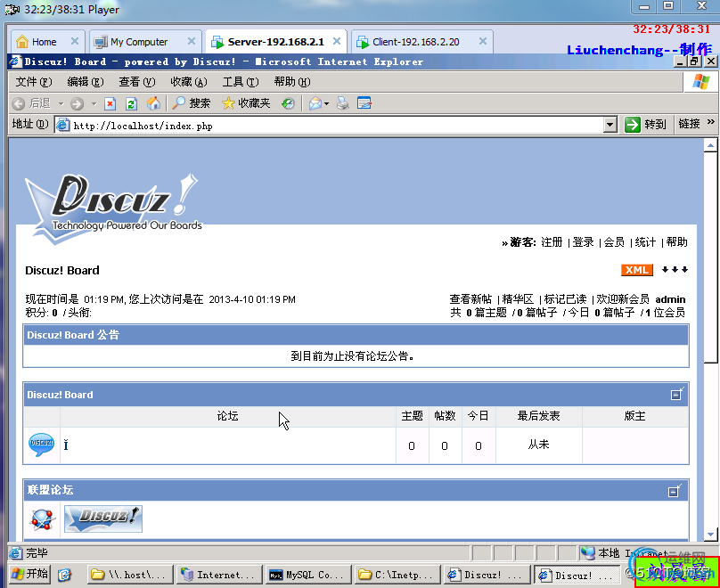Collapse the Discuz! Board category section
Screen dimensions: 720x588
(x=677, y=394)
